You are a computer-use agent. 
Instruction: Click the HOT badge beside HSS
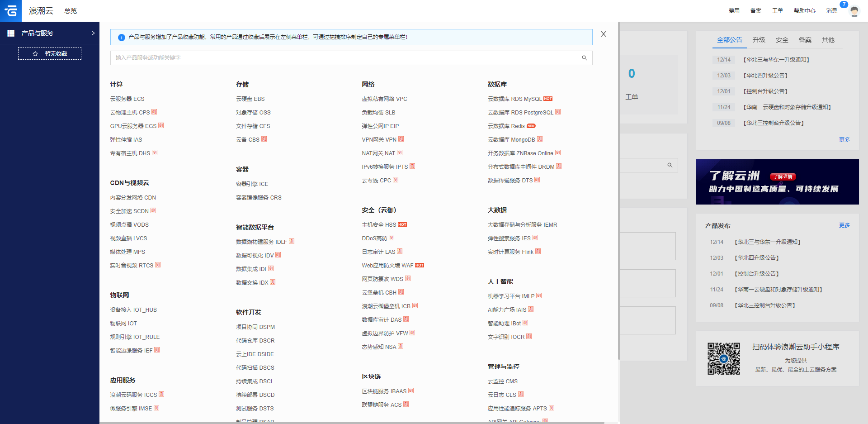pos(402,224)
